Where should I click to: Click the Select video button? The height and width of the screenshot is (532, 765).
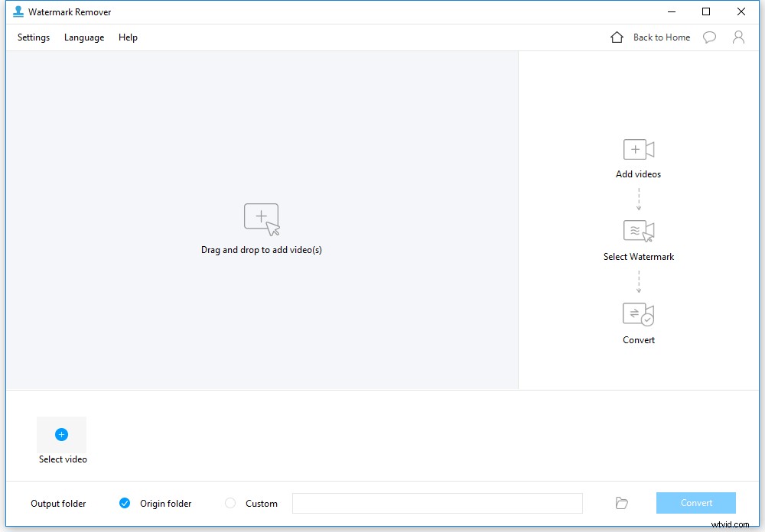62,441
